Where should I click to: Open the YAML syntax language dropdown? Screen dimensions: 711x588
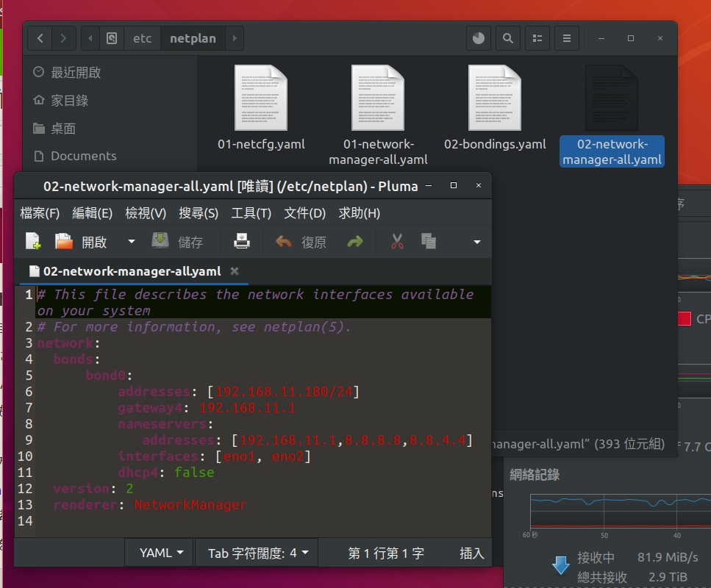click(x=161, y=553)
